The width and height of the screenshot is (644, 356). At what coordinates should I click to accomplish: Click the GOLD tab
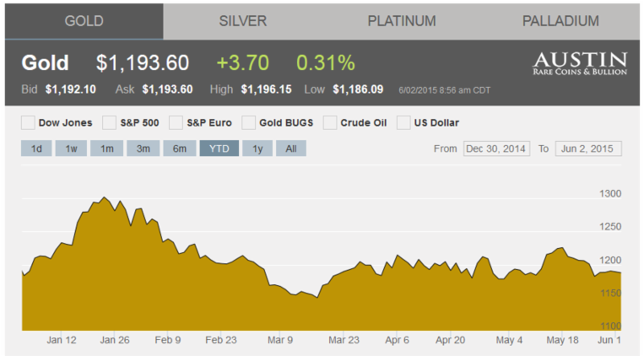tap(84, 21)
